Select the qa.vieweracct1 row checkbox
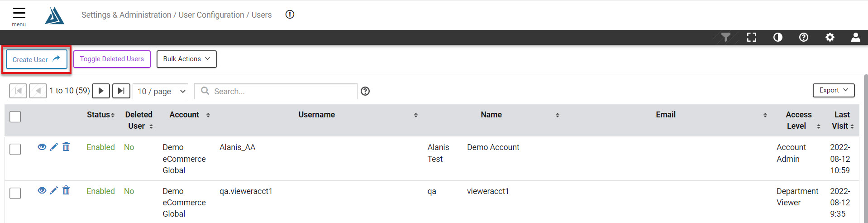Image resolution: width=868 pixels, height=223 pixels. 15,193
